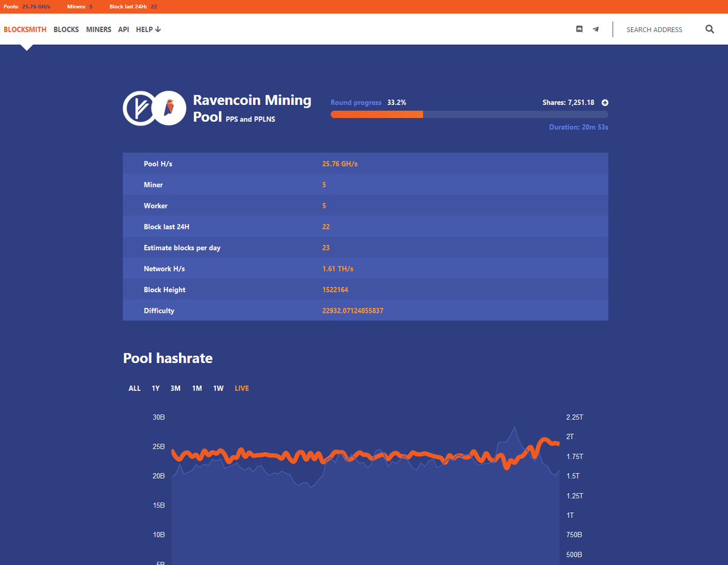Click the Telegram paper plane icon
Image resolution: width=728 pixels, height=565 pixels.
[595, 28]
